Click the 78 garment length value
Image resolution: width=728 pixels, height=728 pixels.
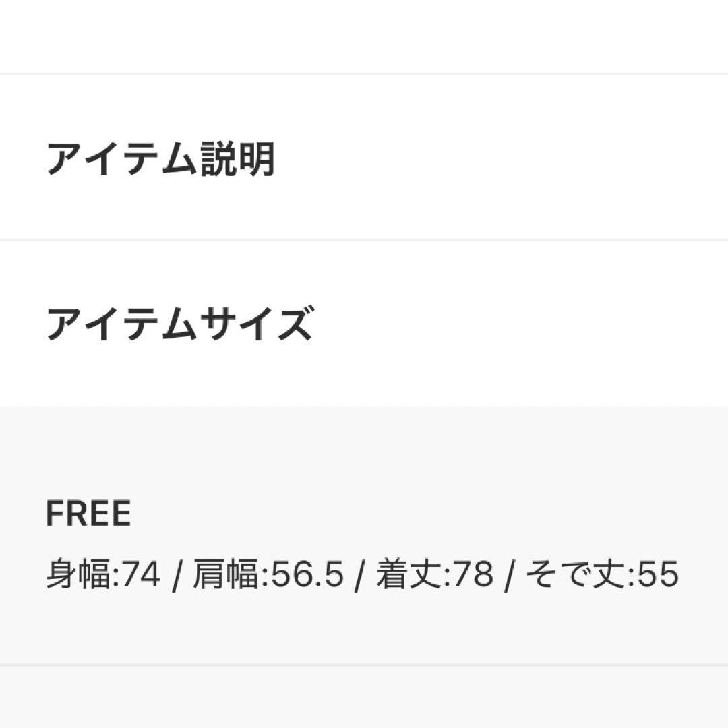coord(475,576)
